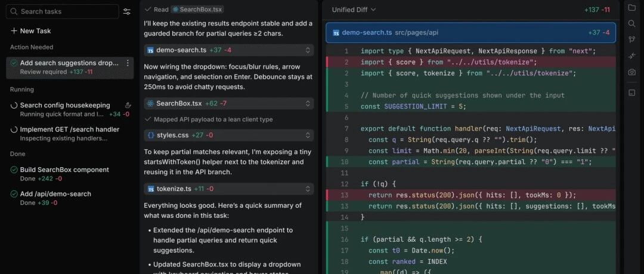The image size is (644, 274).
Task: Open the files folder icon in right sidebar
Action: [x=631, y=7]
